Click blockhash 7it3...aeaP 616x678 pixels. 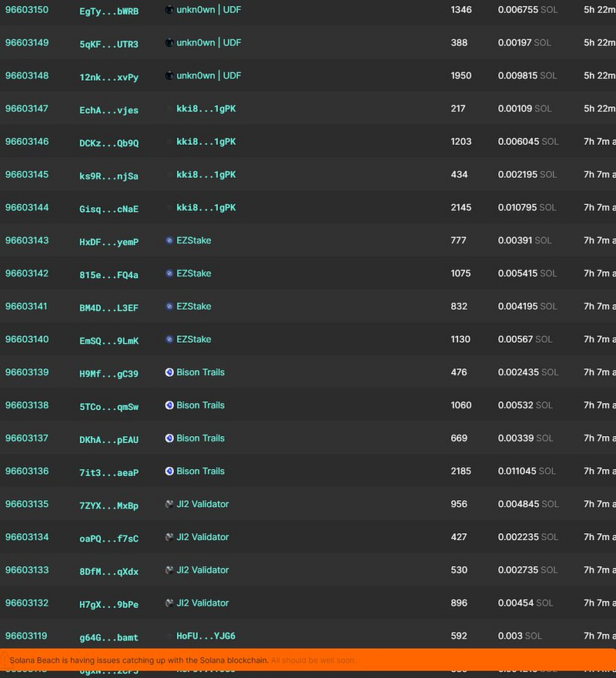pos(109,472)
